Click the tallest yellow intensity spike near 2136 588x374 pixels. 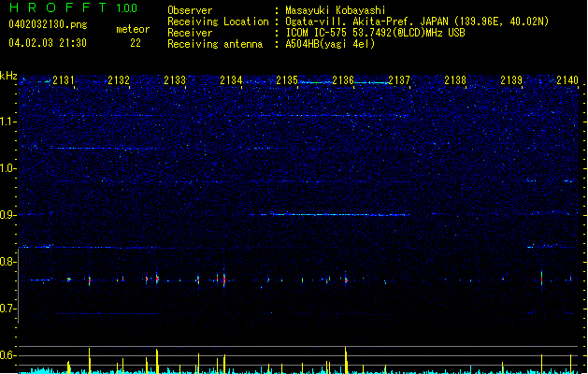pos(346,360)
